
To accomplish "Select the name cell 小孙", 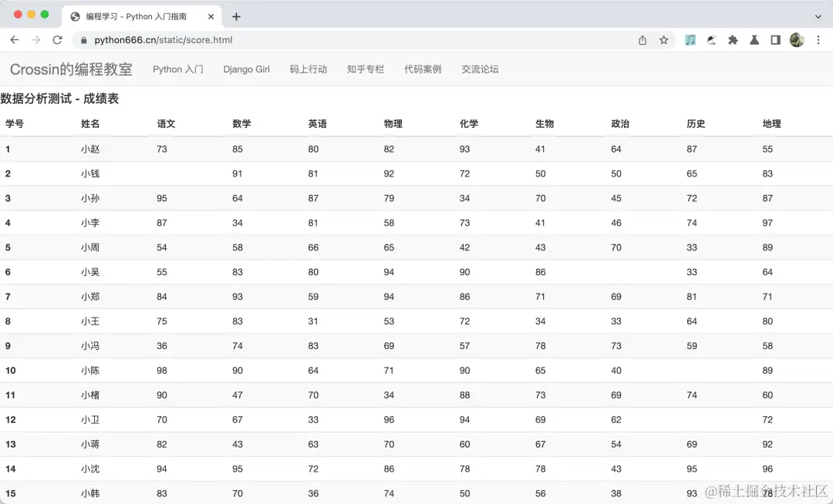I will [x=90, y=198].
